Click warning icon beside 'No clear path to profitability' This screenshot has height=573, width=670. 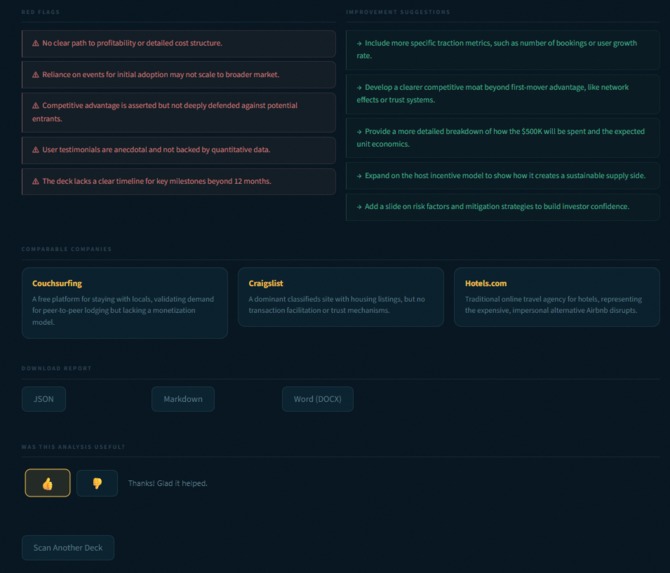(x=35, y=43)
